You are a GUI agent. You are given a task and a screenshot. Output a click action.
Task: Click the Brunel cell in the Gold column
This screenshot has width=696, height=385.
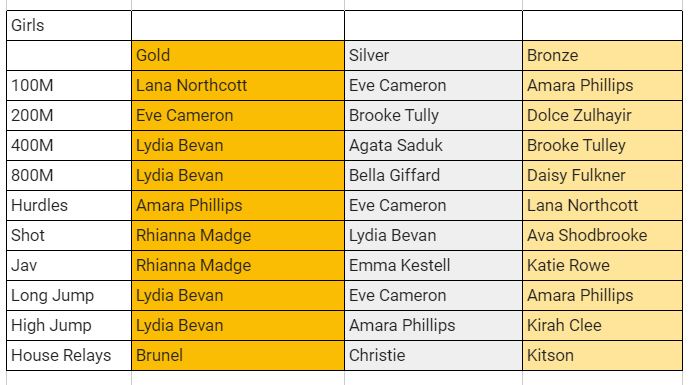point(238,355)
